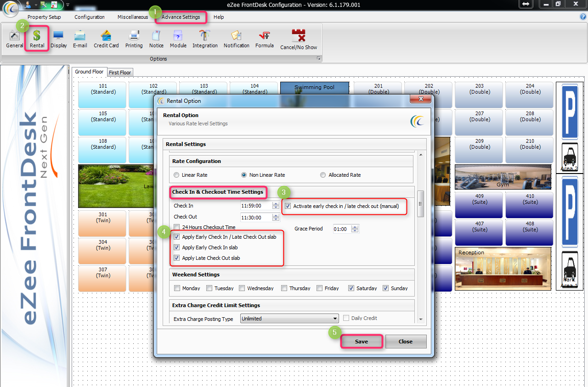The height and width of the screenshot is (387, 588).
Task: Select room 409 (Suite) tile
Action: click(x=480, y=205)
